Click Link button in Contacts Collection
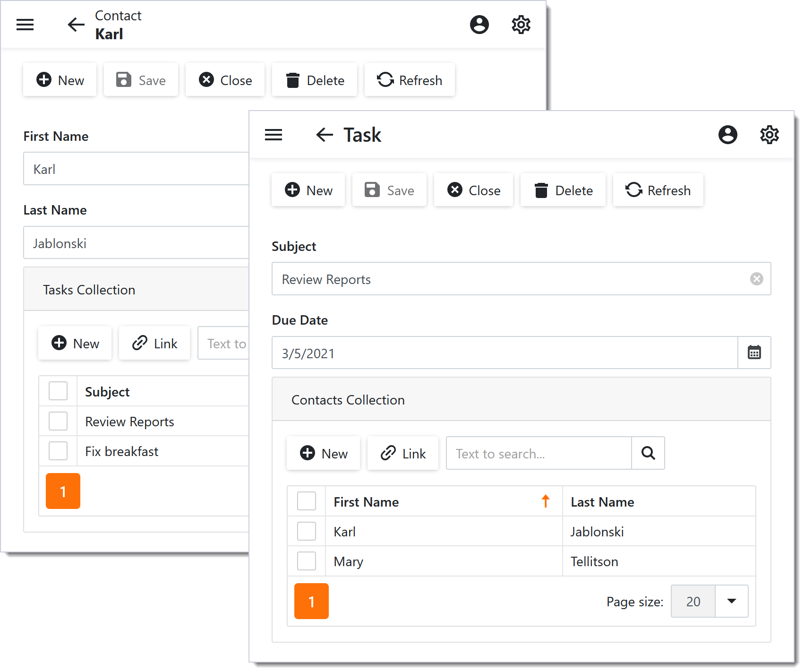This screenshot has width=804, height=672. (403, 454)
